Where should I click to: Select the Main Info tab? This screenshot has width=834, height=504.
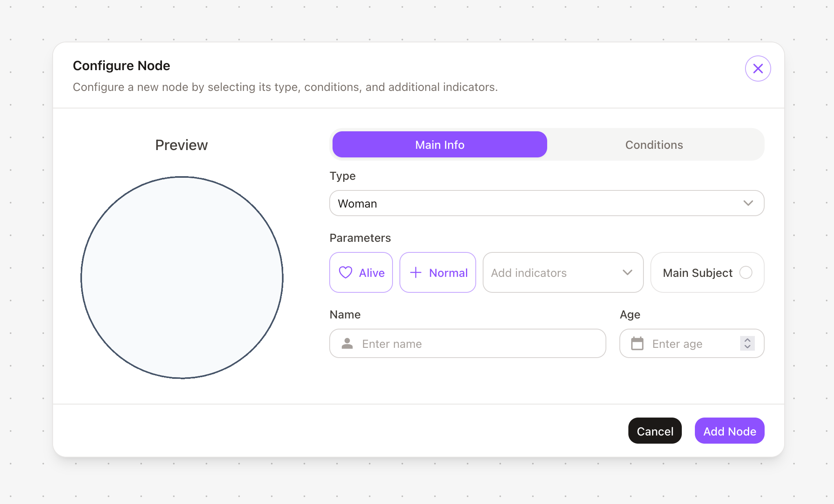pyautogui.click(x=439, y=145)
